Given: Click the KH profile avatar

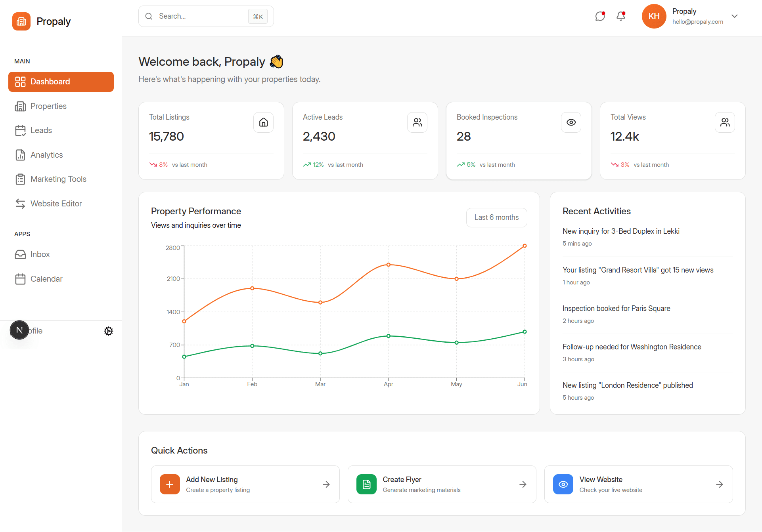Looking at the screenshot, I should (x=654, y=16).
